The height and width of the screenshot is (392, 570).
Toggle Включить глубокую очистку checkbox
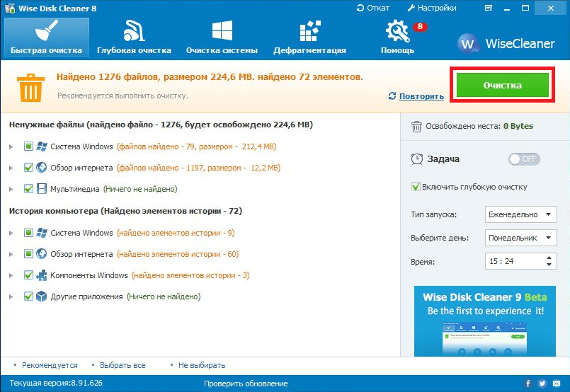pyautogui.click(x=416, y=187)
